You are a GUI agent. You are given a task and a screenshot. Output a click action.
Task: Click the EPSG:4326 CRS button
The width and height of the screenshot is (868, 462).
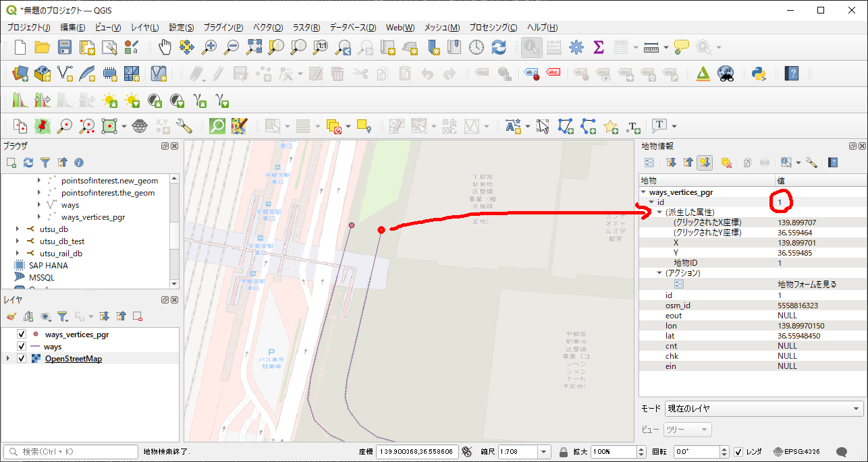tap(797, 452)
